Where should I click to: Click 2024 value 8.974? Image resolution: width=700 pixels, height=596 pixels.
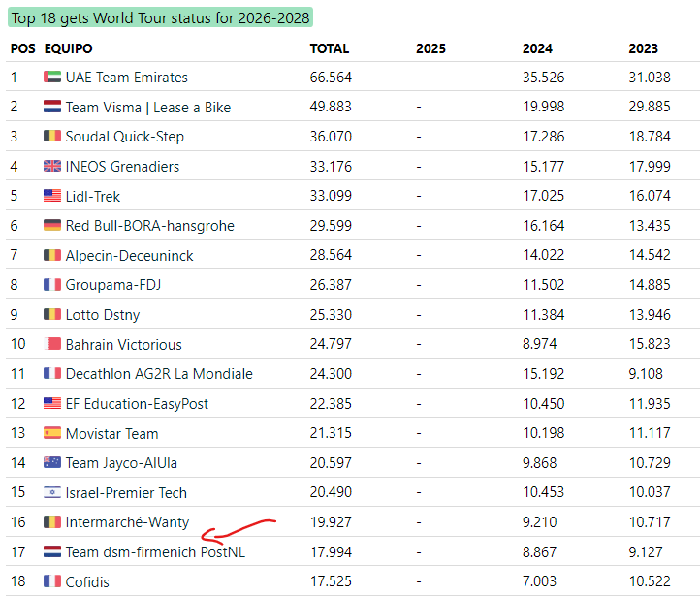point(540,344)
